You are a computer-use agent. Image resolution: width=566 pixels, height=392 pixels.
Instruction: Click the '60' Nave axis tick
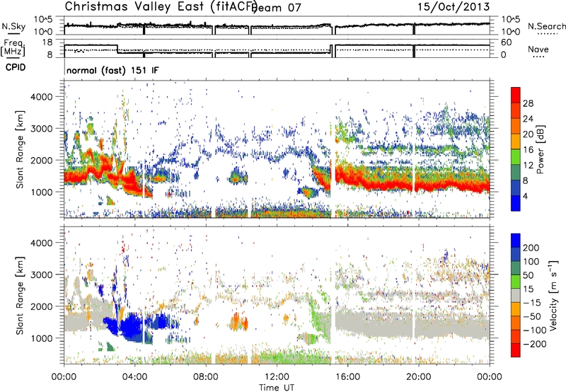point(507,42)
